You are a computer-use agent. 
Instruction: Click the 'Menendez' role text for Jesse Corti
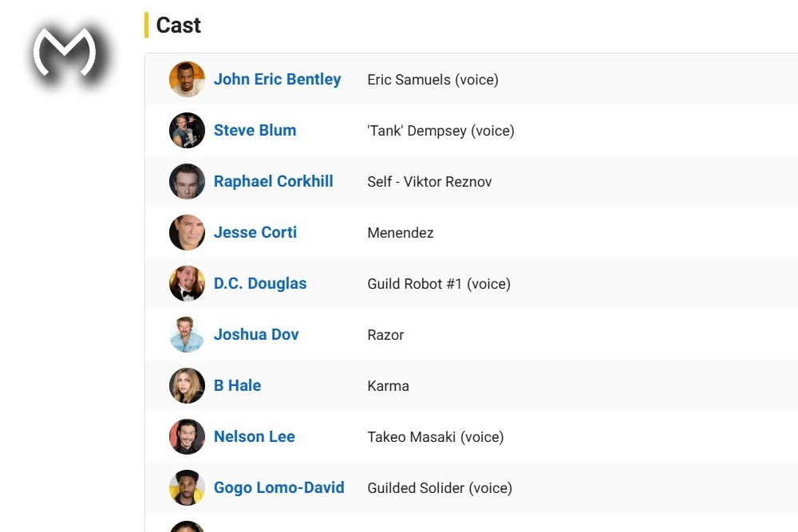(400, 232)
